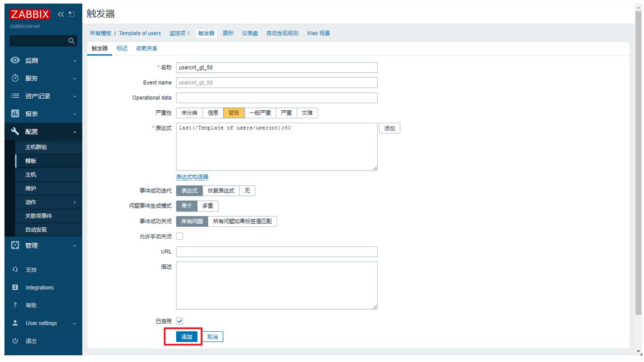Uncheck the 已启用 checkbox
This screenshot has height=362, width=644.
pyautogui.click(x=180, y=321)
